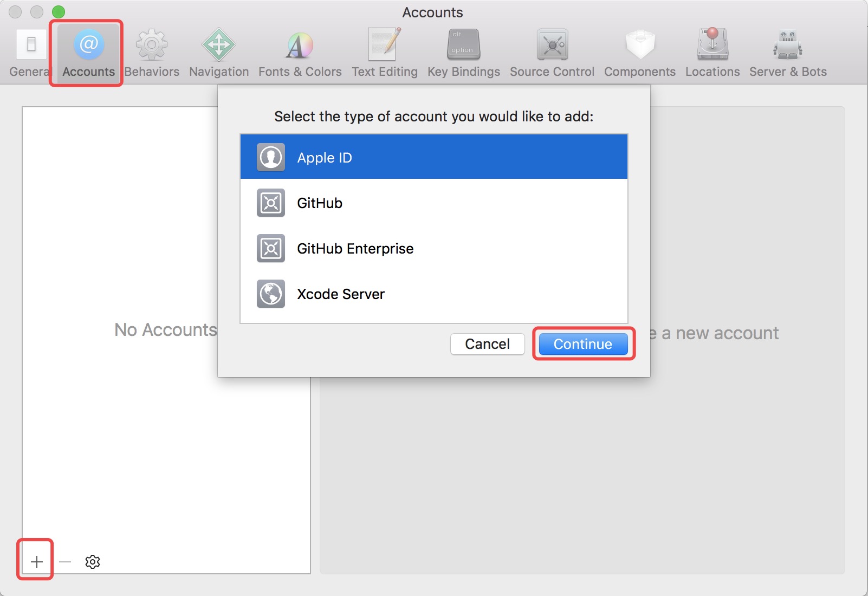Screen dimensions: 868x596
Task: Open the General preferences tab
Action: 30,53
